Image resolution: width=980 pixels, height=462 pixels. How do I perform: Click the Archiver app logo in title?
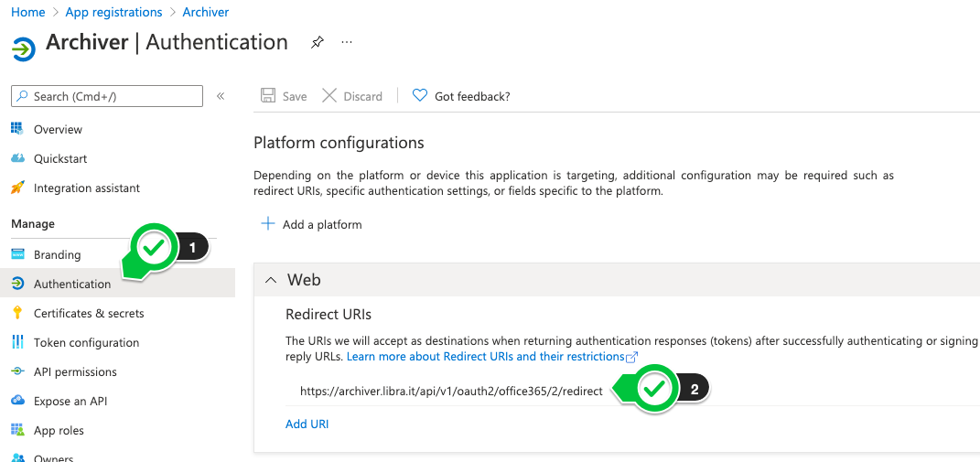[x=24, y=48]
